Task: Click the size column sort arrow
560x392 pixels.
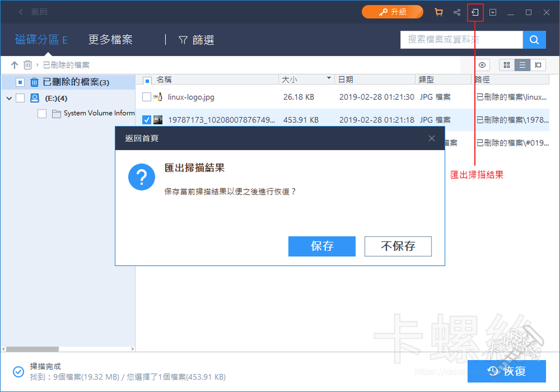Action: coord(329,78)
